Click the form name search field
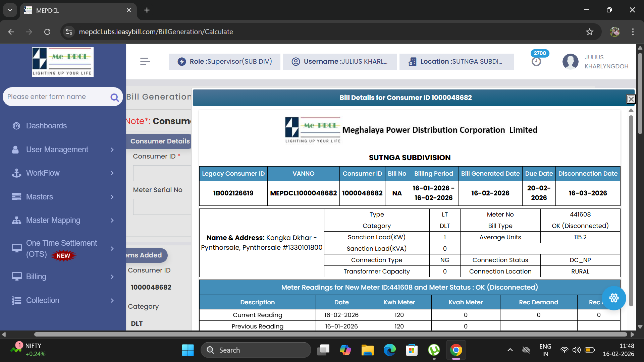The image size is (644, 362). click(55, 97)
